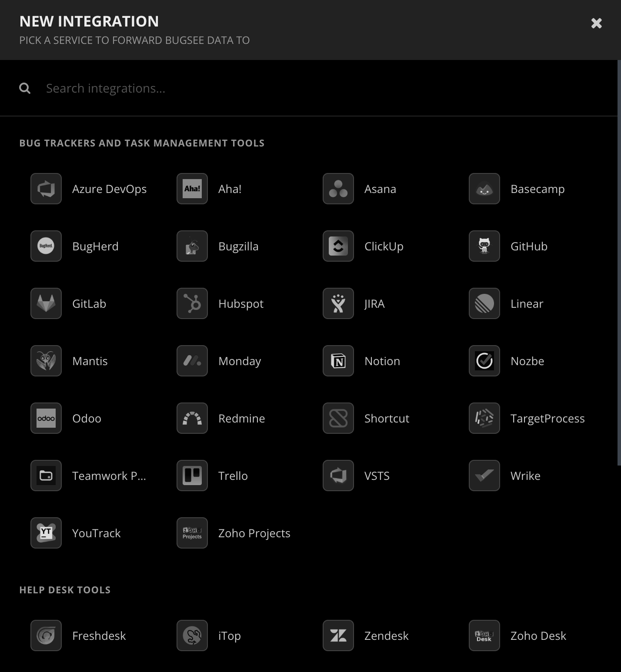Viewport: 621px width, 672px height.
Task: Click the search magnifier icon
Action: tap(25, 88)
